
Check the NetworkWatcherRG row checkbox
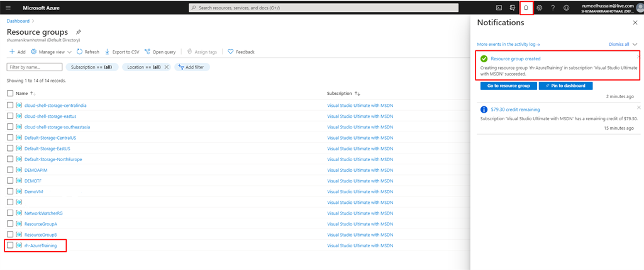point(10,213)
